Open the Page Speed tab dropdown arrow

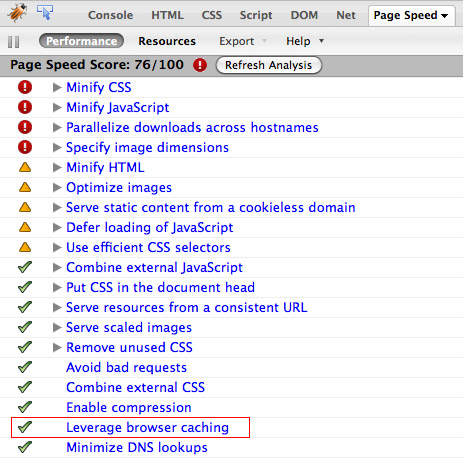coord(444,16)
